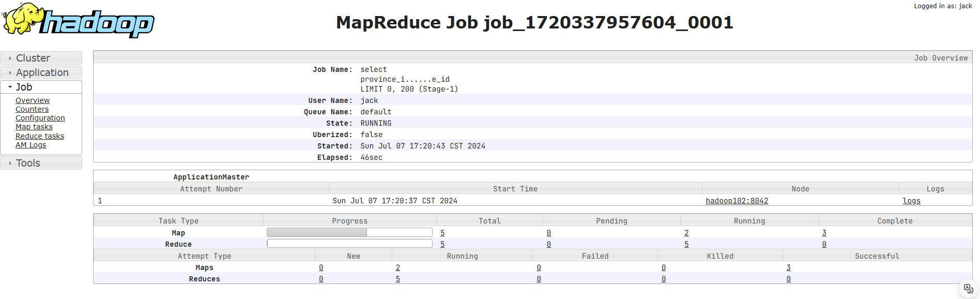Open Reduces attempts Failed count link

pyautogui.click(x=539, y=279)
